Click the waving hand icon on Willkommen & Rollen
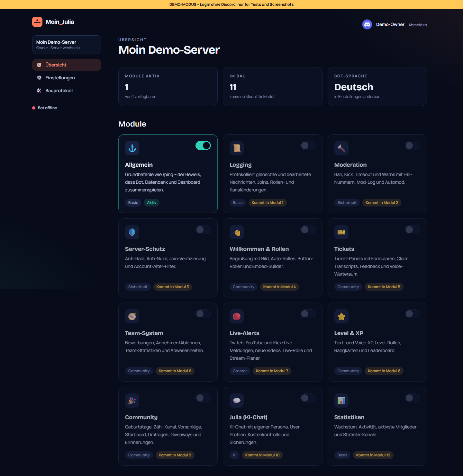This screenshot has width=463, height=476. 237,232
